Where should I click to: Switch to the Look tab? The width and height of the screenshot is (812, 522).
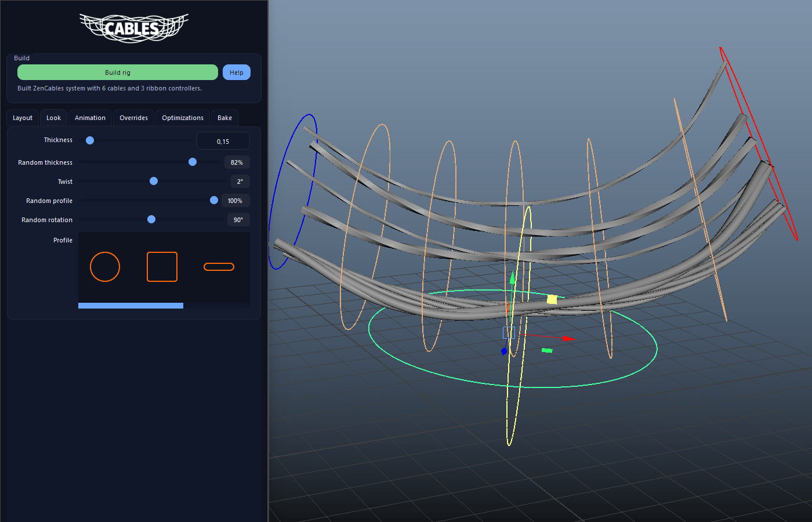(53, 118)
